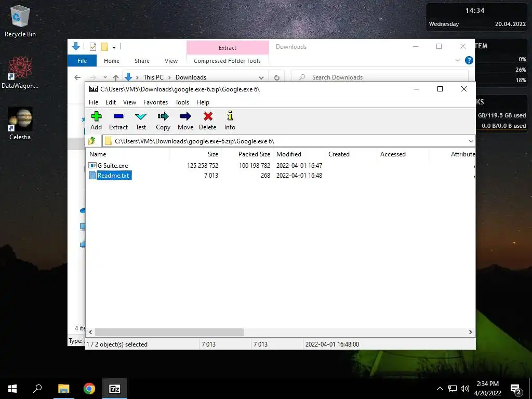The height and width of the screenshot is (399, 532).
Task: Select the Readme.txt file row
Action: (281, 176)
